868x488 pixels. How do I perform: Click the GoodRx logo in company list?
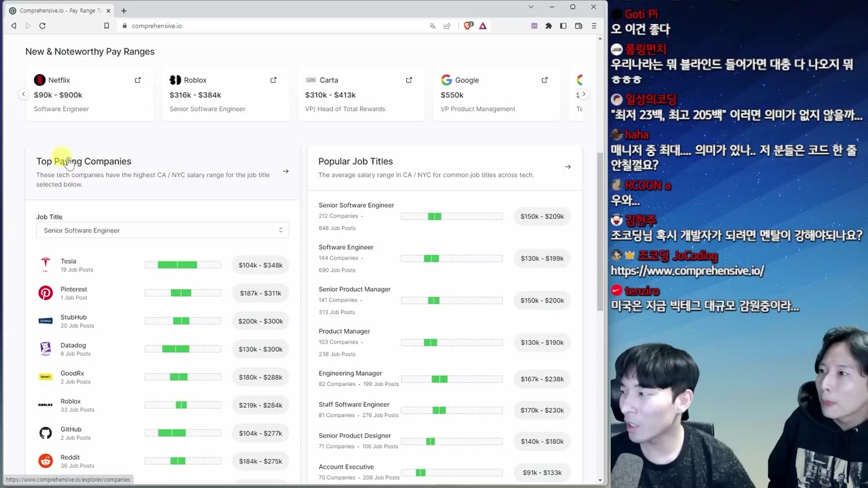pyautogui.click(x=45, y=377)
